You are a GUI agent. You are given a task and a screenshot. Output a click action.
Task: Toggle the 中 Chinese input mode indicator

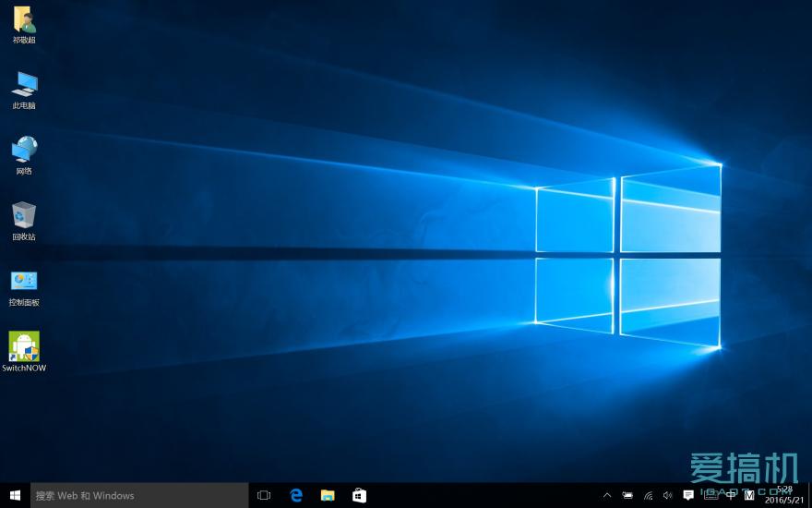[731, 496]
